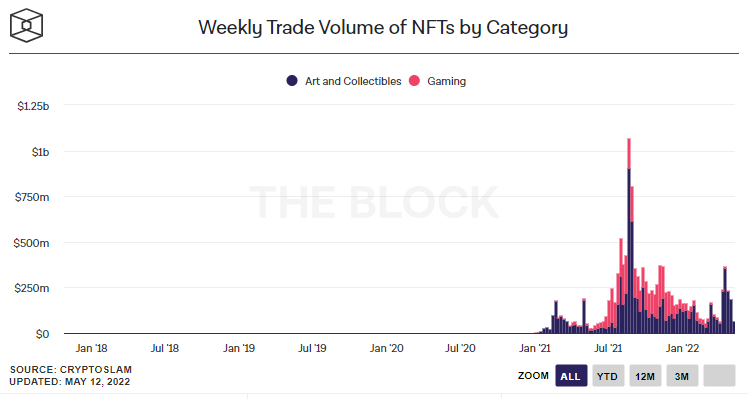Switch zoom to 12M
This screenshot has width=748, height=399.
pyautogui.click(x=645, y=376)
